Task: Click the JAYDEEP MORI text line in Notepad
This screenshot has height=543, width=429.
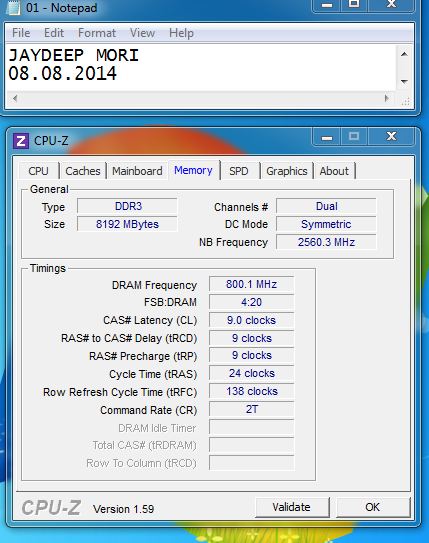Action: click(73, 55)
